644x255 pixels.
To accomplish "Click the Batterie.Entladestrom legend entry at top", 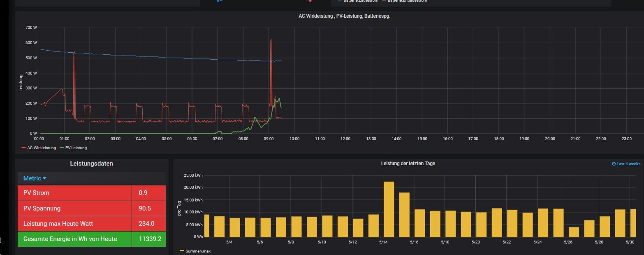I will coord(407,1).
